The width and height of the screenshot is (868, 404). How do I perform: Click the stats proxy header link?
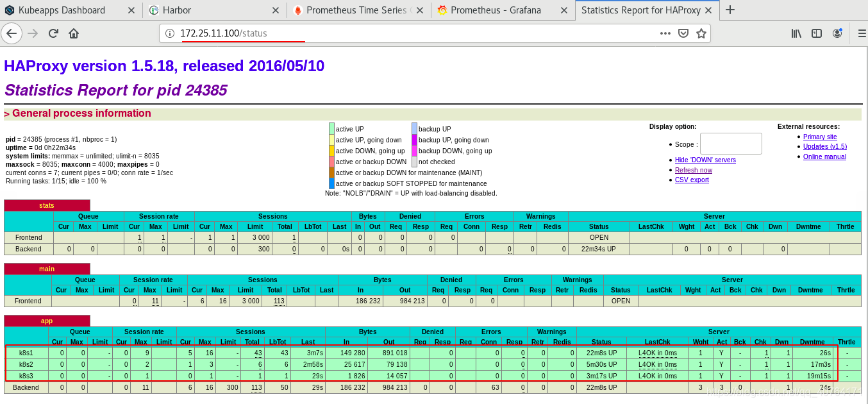coord(47,205)
